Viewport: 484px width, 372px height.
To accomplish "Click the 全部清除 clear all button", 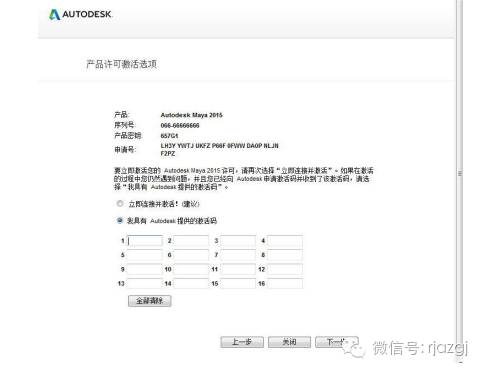I will point(150,301).
